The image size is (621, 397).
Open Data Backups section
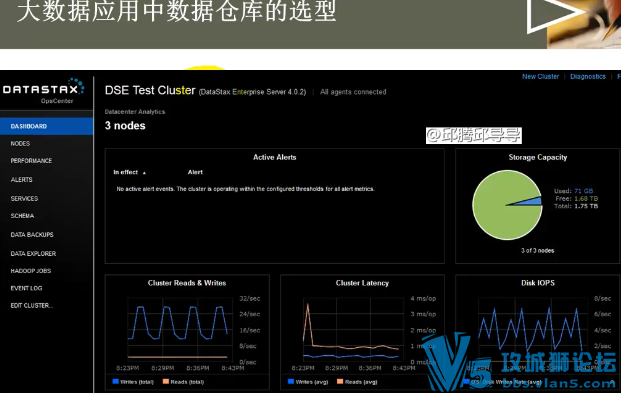32,235
